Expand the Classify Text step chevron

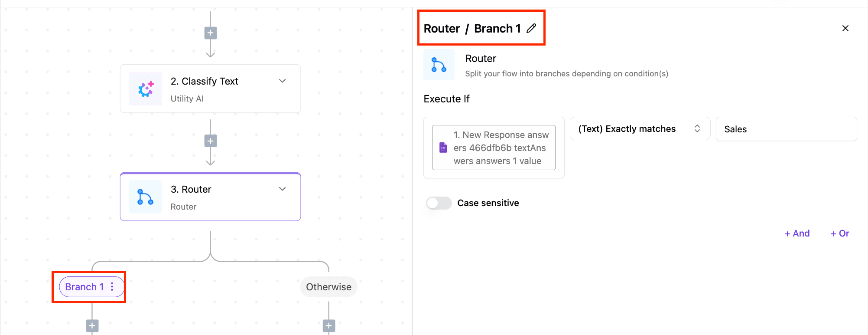(x=283, y=81)
